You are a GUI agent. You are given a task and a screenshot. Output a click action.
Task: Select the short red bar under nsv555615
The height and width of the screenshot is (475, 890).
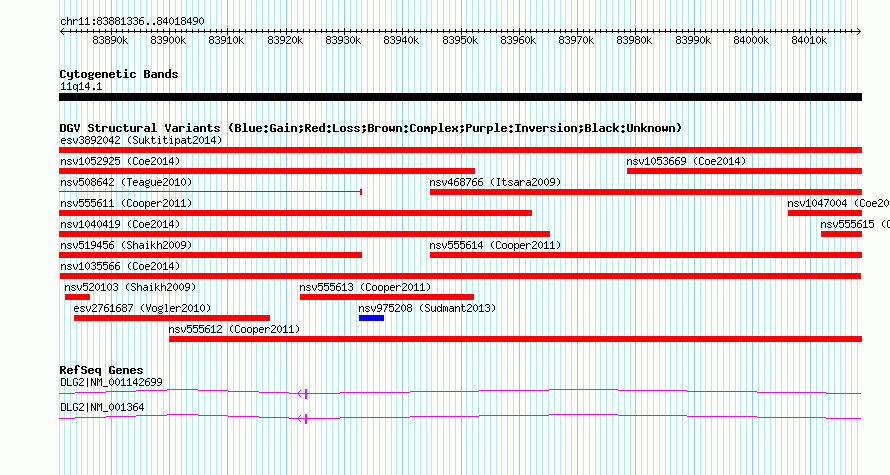pos(841,234)
